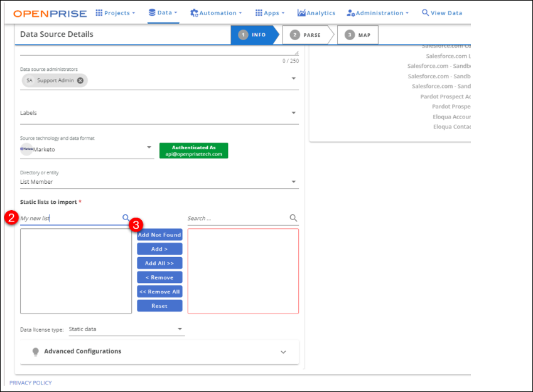This screenshot has height=392, width=533.
Task: Click Pardot Prospe entry
Action: click(x=451, y=107)
